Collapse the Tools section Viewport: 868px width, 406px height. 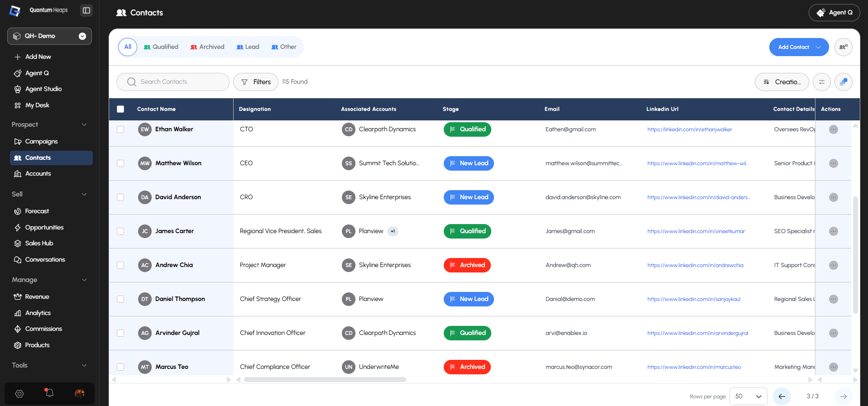coord(84,366)
